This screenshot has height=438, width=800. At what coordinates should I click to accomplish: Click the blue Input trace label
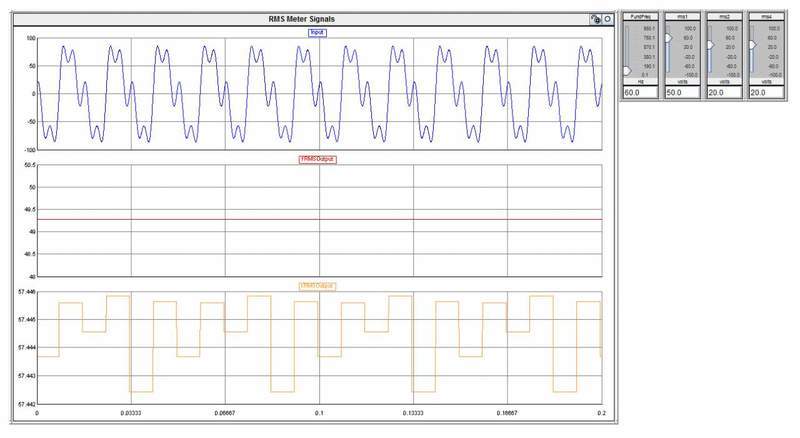click(319, 32)
